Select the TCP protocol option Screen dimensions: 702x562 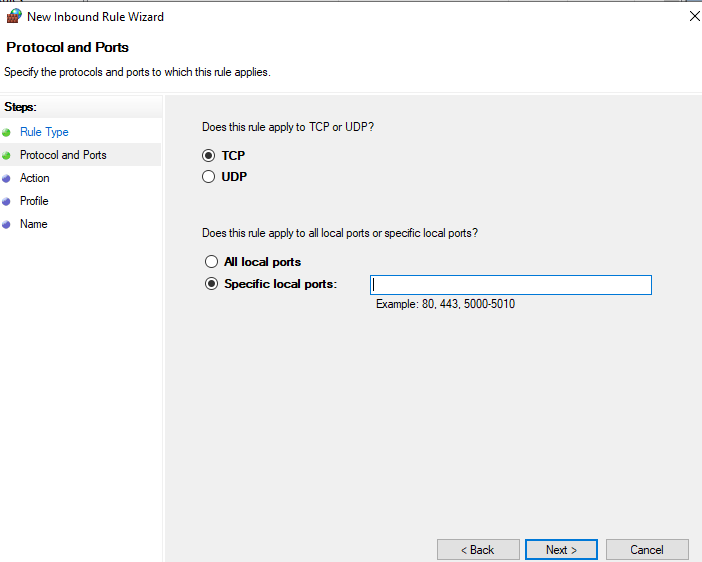[209, 156]
